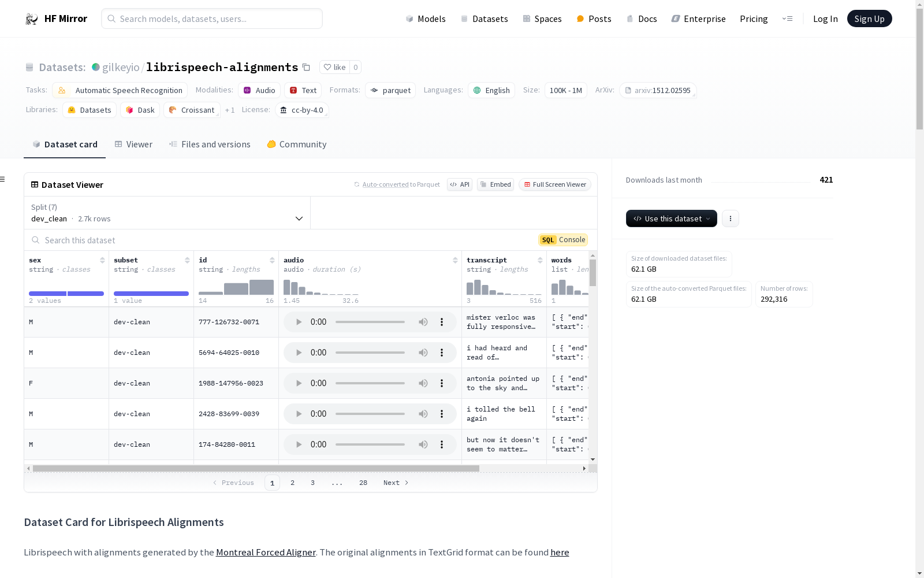The image size is (924, 578).
Task: Follow the Montreal Forced Aligner link
Action: pyautogui.click(x=266, y=552)
